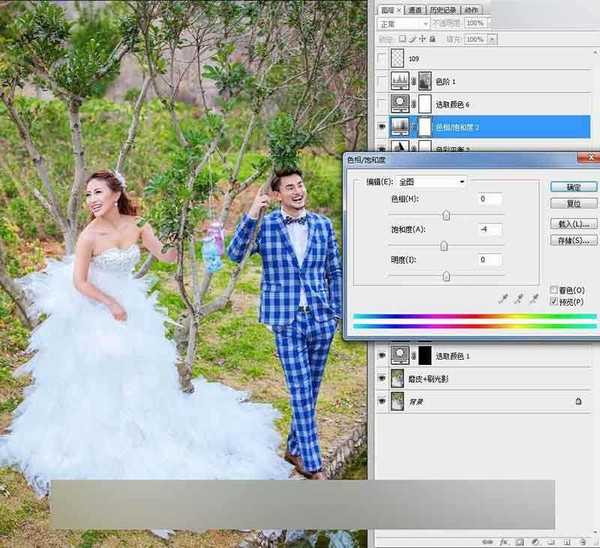
Task: Enable the 着色(O) colorize checkbox
Action: 554,290
